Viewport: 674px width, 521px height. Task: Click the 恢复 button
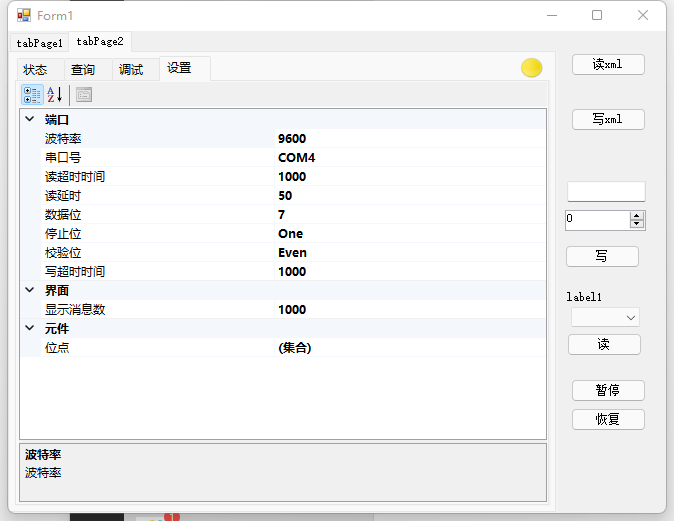pyautogui.click(x=608, y=419)
